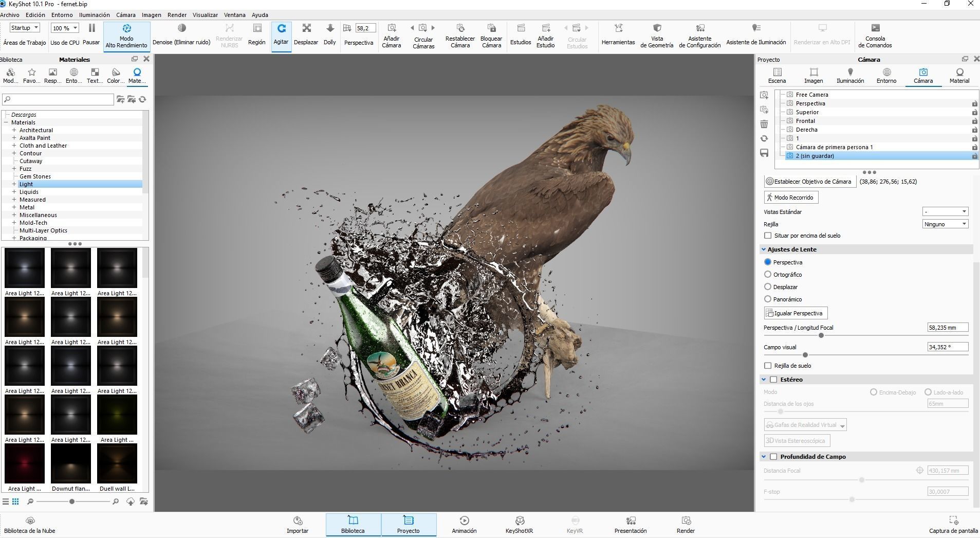The image size is (980, 538).
Task: Enable the Estéreo checkbox
Action: (773, 380)
